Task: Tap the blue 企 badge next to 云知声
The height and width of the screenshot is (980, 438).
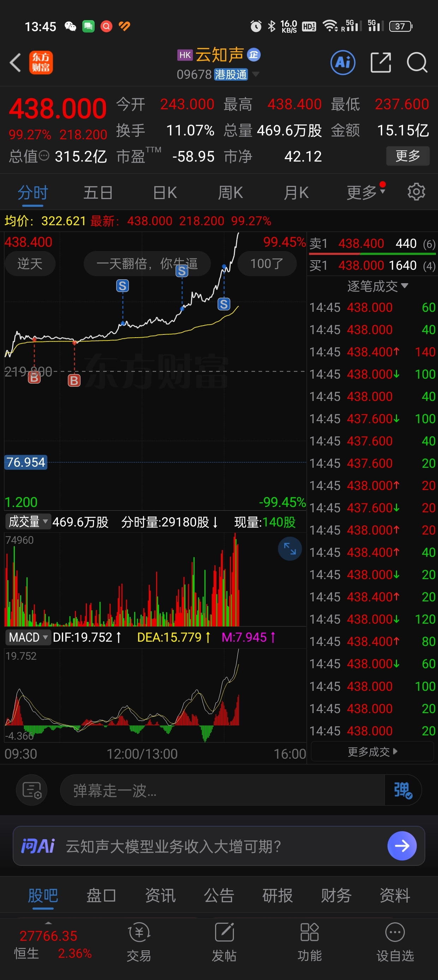Action: click(x=254, y=55)
